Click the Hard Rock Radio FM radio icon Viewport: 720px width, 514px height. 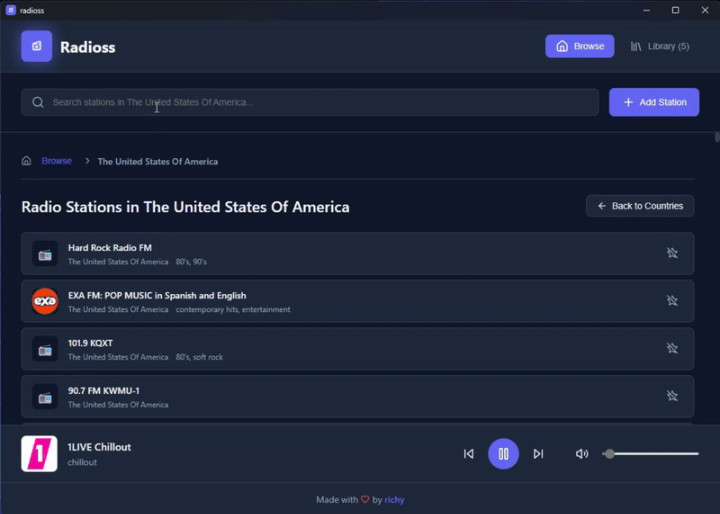(45, 254)
